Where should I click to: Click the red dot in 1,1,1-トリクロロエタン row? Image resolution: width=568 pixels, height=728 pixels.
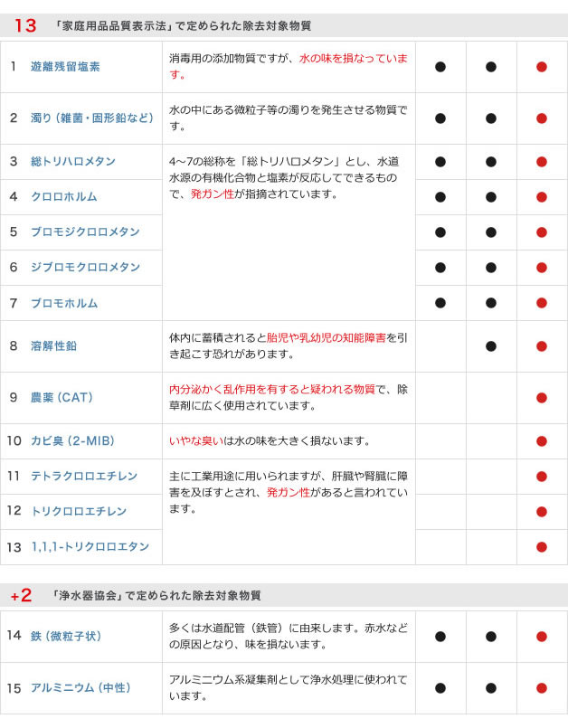tap(542, 547)
